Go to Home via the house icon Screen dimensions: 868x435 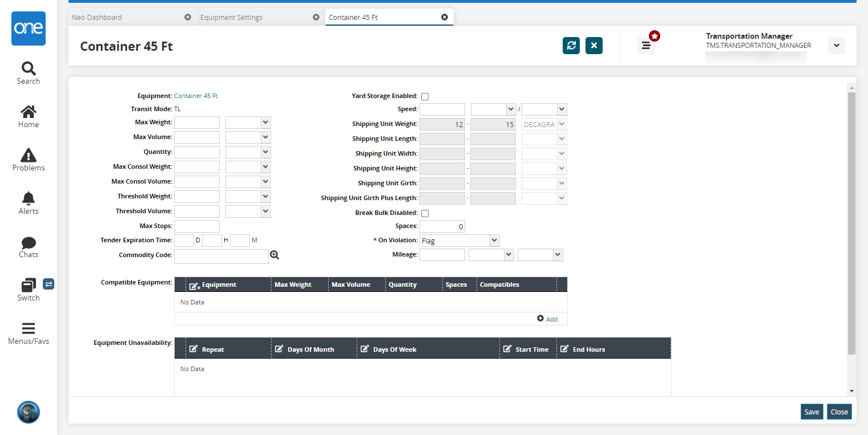[28, 112]
